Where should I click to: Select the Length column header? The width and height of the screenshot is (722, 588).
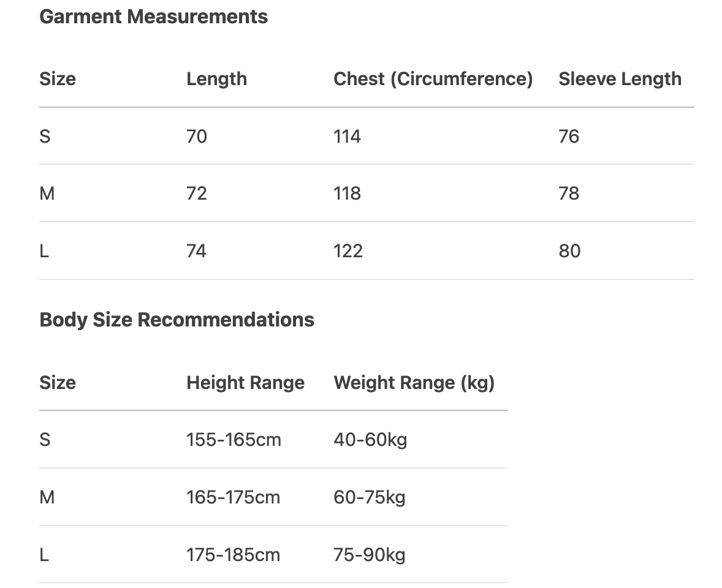pyautogui.click(x=216, y=79)
